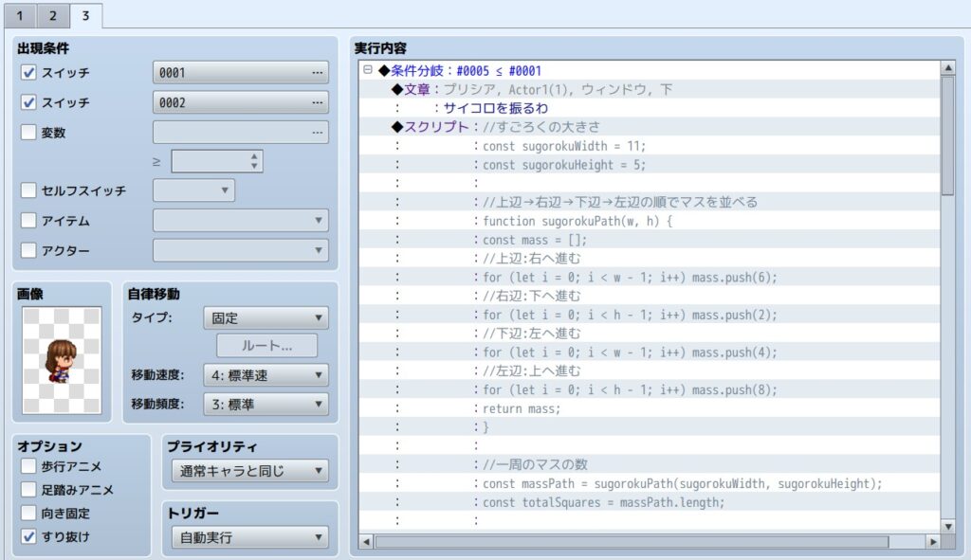The width and height of the screenshot is (971, 560).
Task: Click scroll-down arrow of command list
Action: [947, 526]
